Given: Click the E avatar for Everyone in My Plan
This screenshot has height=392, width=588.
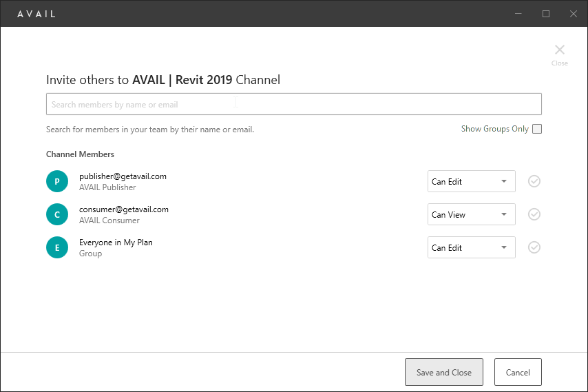Looking at the screenshot, I should (x=57, y=247).
